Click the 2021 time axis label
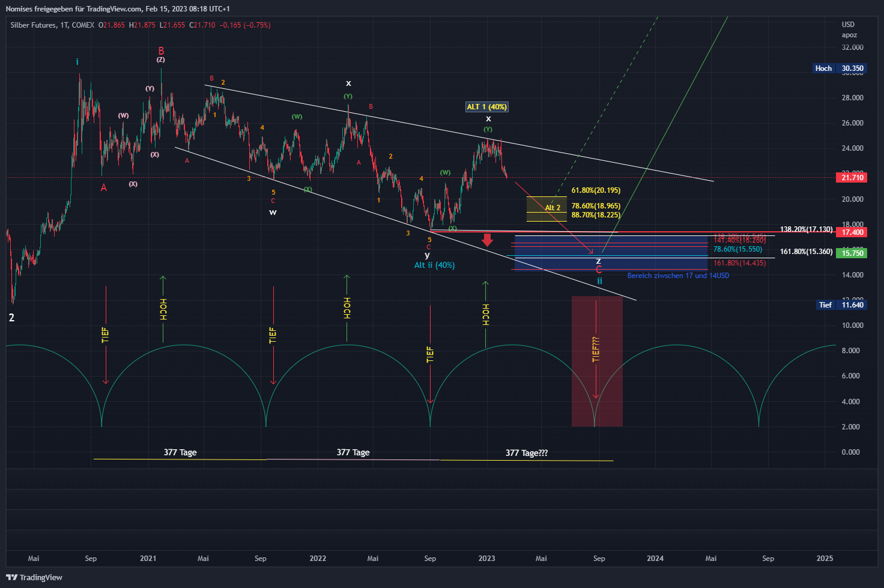 tap(148, 559)
